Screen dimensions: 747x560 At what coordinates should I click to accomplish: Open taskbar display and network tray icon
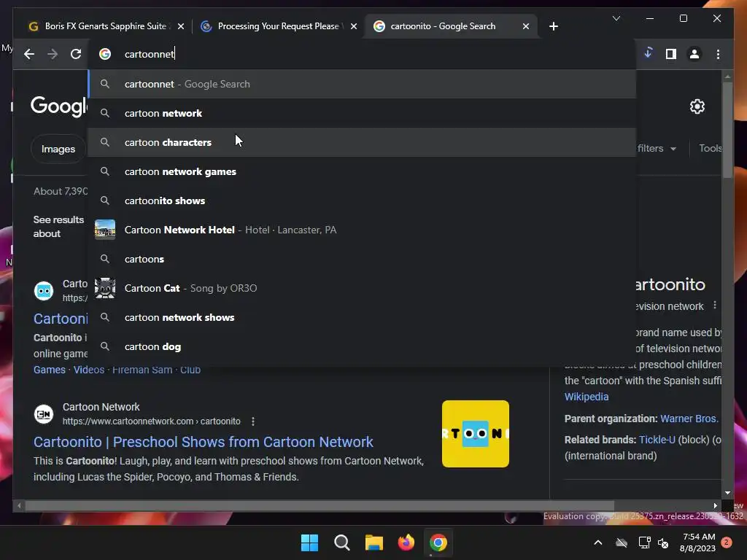[645, 542]
